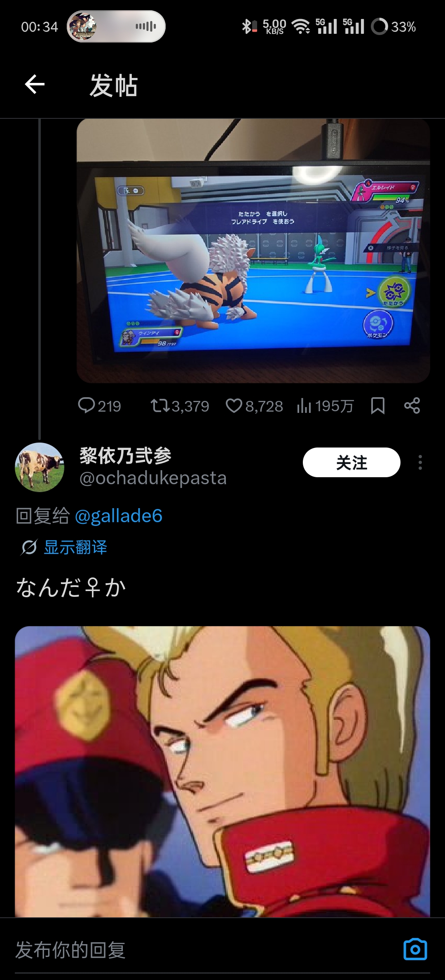Open the three-dot menu beside 关注

pyautogui.click(x=420, y=462)
